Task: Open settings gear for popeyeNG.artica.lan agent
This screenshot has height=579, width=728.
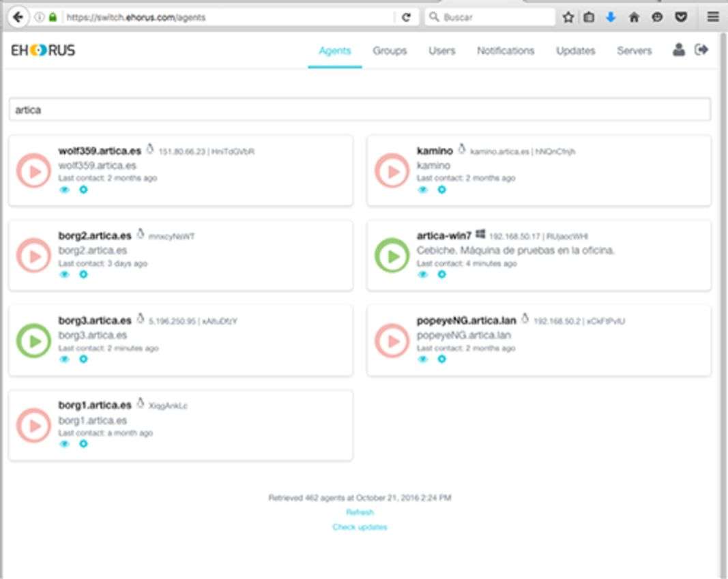Action: [x=441, y=359]
